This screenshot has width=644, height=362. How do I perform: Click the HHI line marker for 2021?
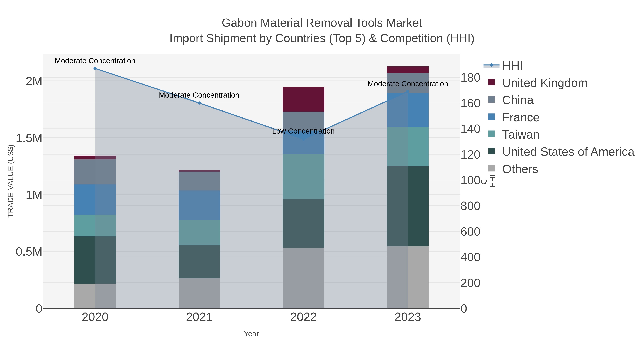click(199, 103)
